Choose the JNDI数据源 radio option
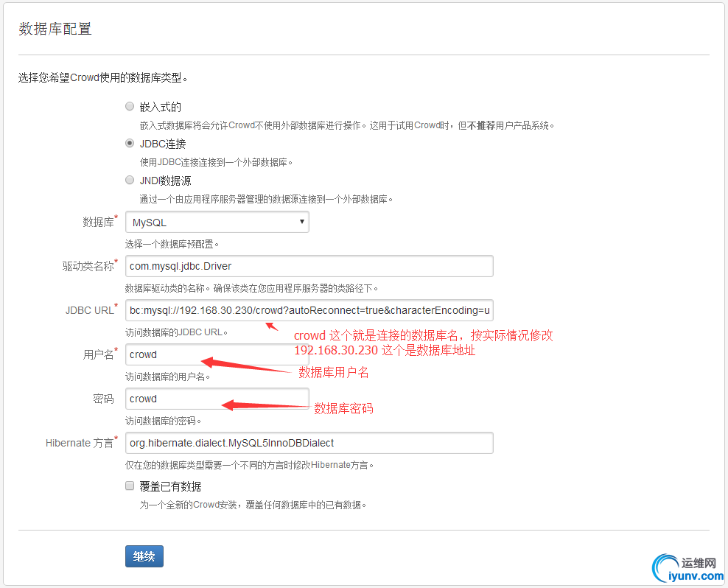 coord(130,180)
